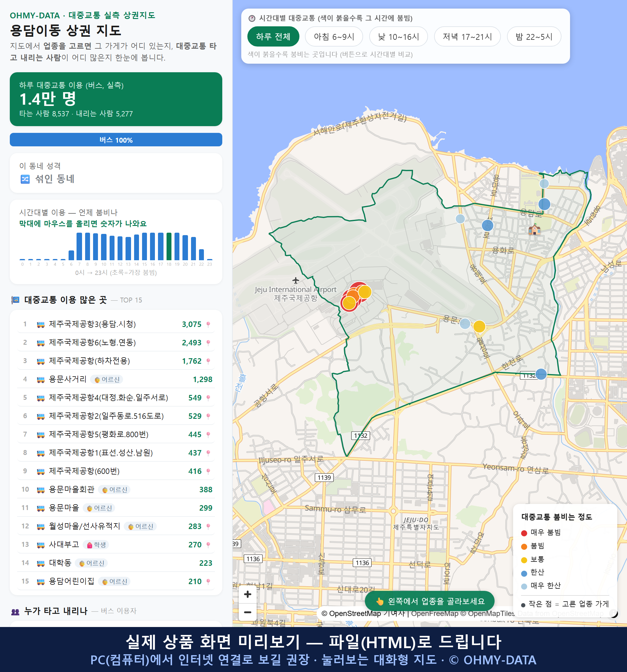Select the 용문마을 stop row
Image resolution: width=627 pixels, height=672 pixels.
(116, 508)
